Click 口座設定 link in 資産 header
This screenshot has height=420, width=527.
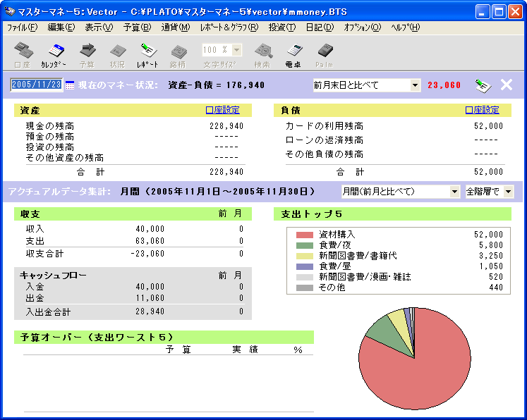pos(222,110)
